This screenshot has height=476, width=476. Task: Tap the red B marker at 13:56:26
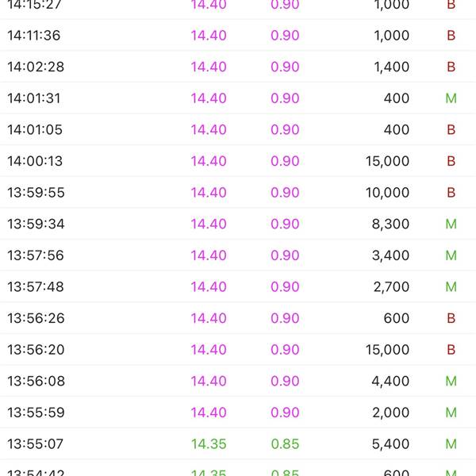pos(451,318)
